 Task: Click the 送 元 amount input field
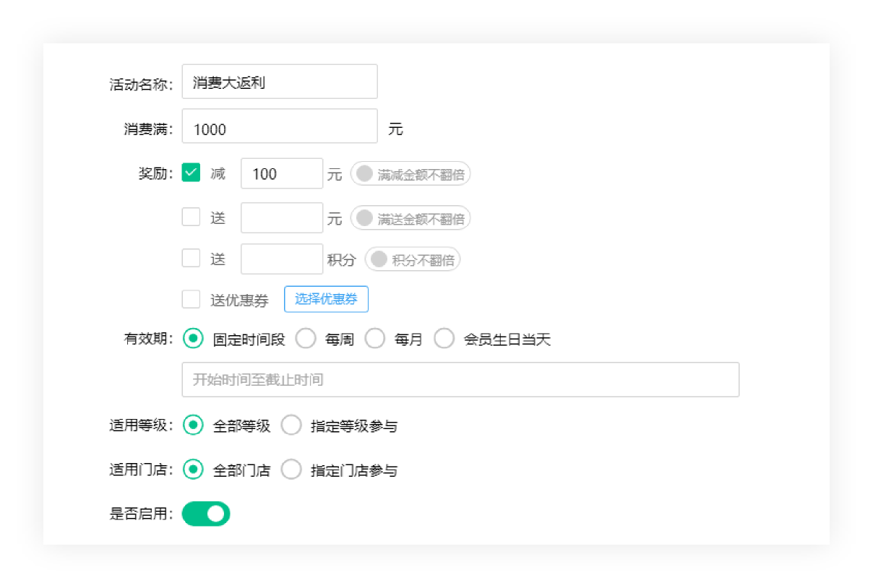[x=281, y=217]
